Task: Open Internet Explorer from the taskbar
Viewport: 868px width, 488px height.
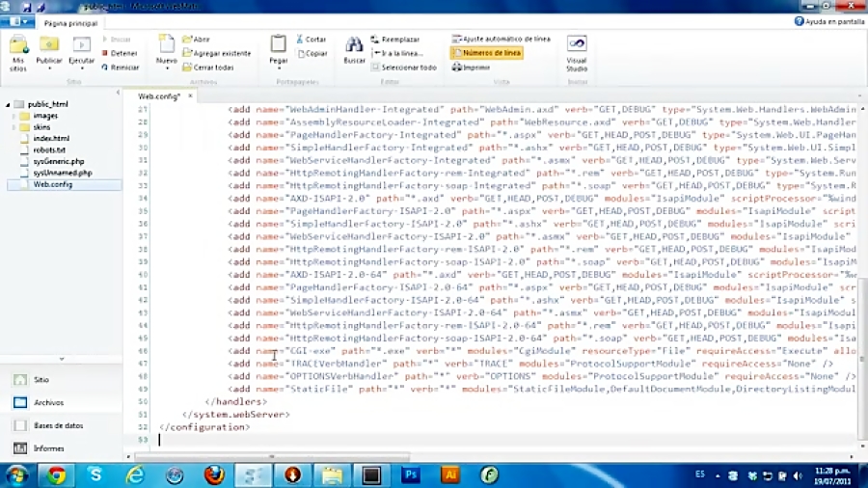Action: (x=135, y=475)
